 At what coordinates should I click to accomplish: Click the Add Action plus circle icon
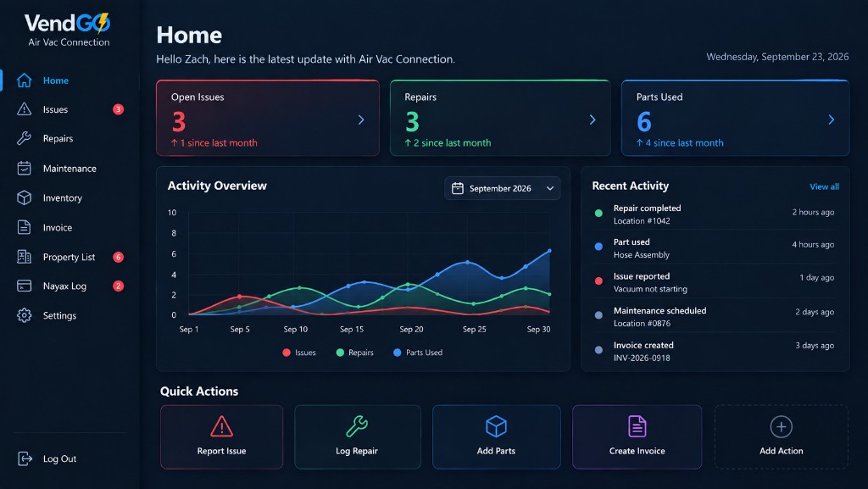(x=781, y=426)
